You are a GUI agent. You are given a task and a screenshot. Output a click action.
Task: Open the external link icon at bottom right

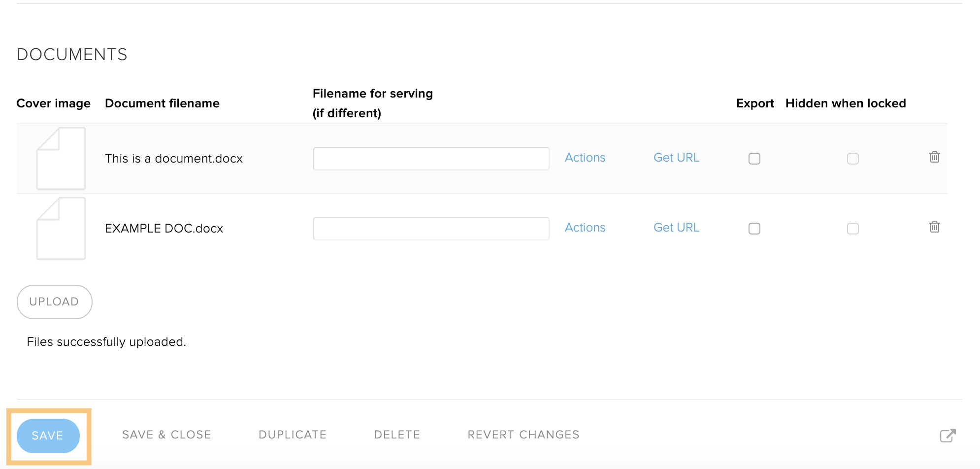[x=947, y=435]
